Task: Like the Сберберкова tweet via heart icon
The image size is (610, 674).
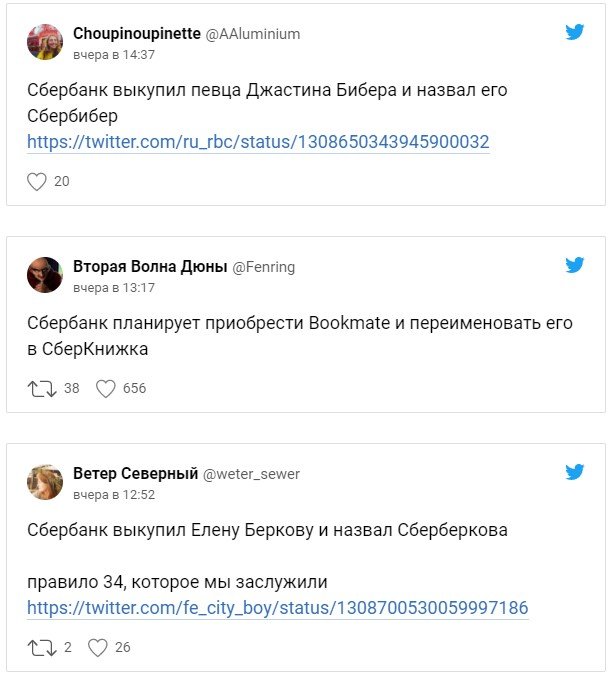Action: click(x=97, y=647)
